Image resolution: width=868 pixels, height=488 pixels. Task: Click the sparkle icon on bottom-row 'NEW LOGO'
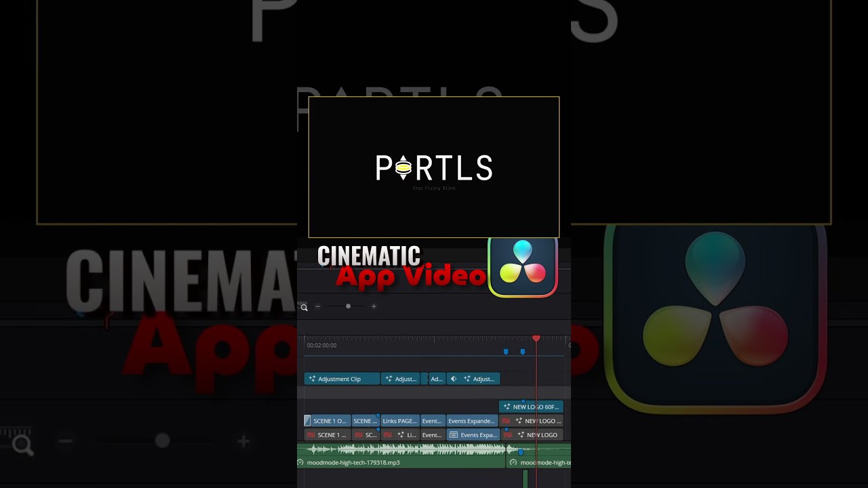tap(521, 435)
